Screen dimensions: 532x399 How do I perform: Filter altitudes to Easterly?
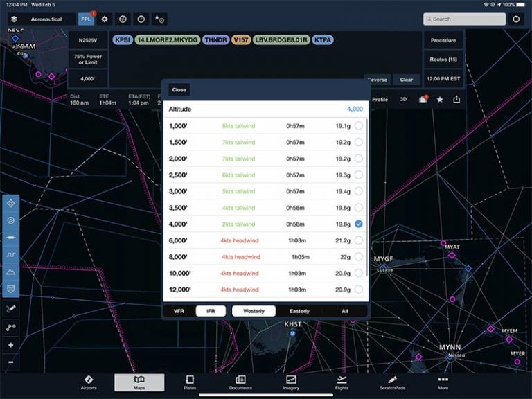coord(299,311)
